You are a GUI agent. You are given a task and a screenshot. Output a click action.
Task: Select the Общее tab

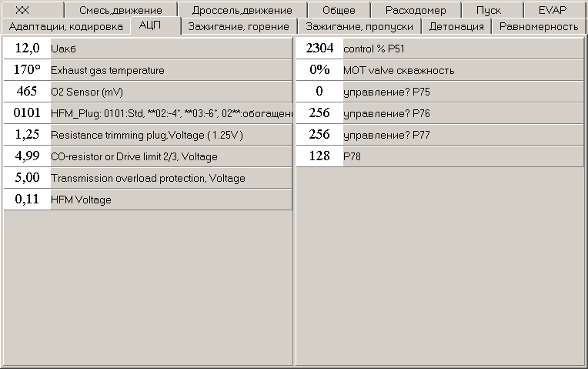pyautogui.click(x=339, y=10)
